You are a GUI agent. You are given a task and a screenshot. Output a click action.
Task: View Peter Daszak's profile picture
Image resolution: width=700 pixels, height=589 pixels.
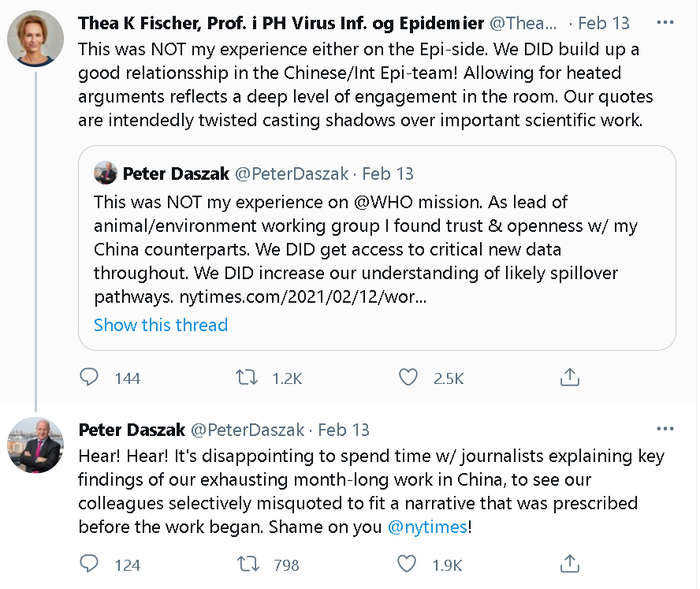pyautogui.click(x=37, y=445)
